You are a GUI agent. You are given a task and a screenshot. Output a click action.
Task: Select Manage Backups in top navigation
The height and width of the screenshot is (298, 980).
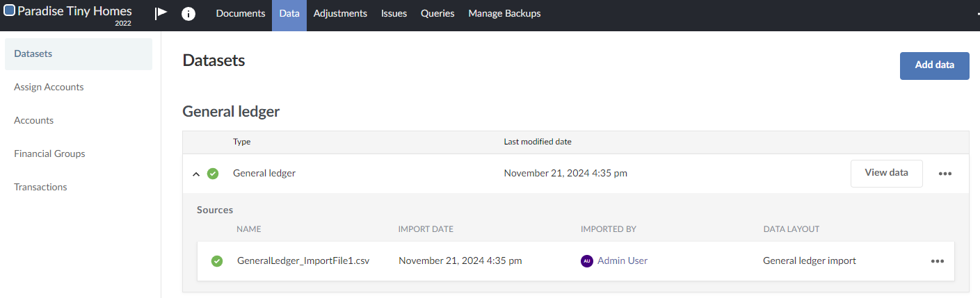click(504, 14)
